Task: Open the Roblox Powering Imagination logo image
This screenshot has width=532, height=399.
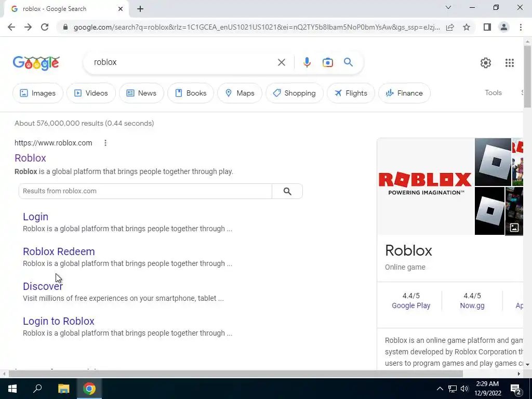Action: pyautogui.click(x=425, y=186)
